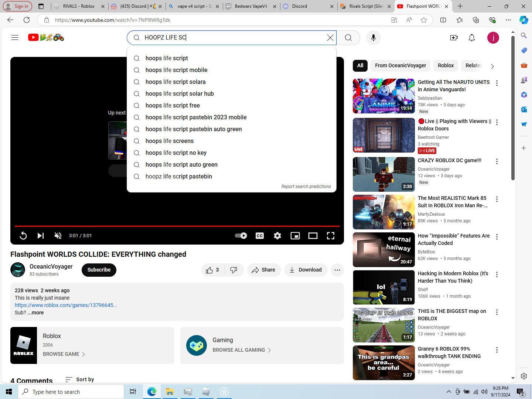
Task: Open the Create video icon
Action: click(x=454, y=38)
